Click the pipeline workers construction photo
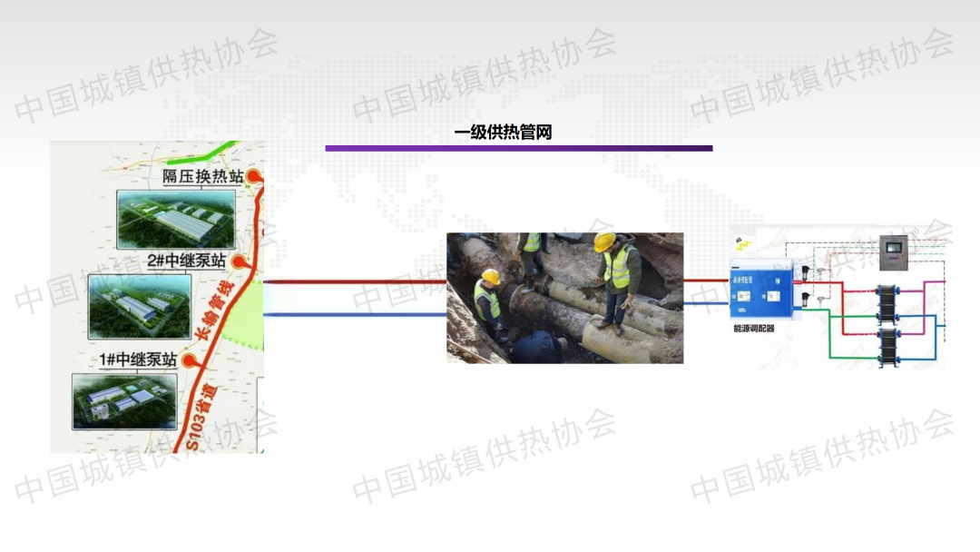 (564, 298)
